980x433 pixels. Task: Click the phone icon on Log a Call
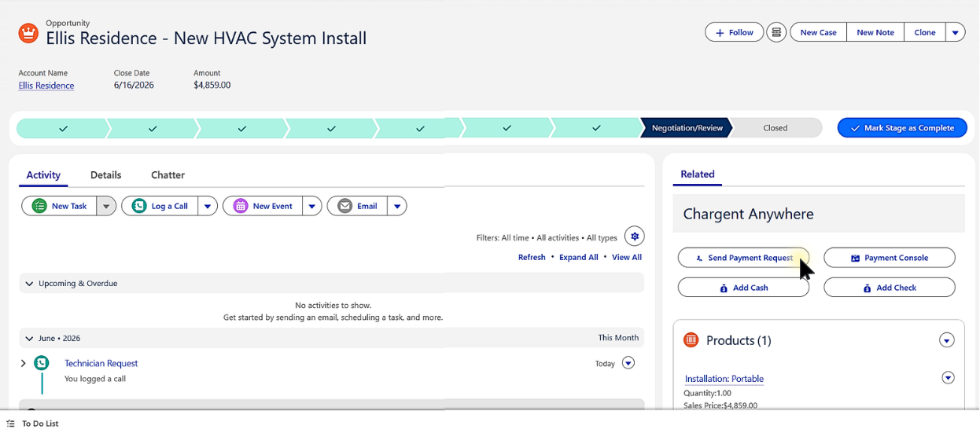139,206
